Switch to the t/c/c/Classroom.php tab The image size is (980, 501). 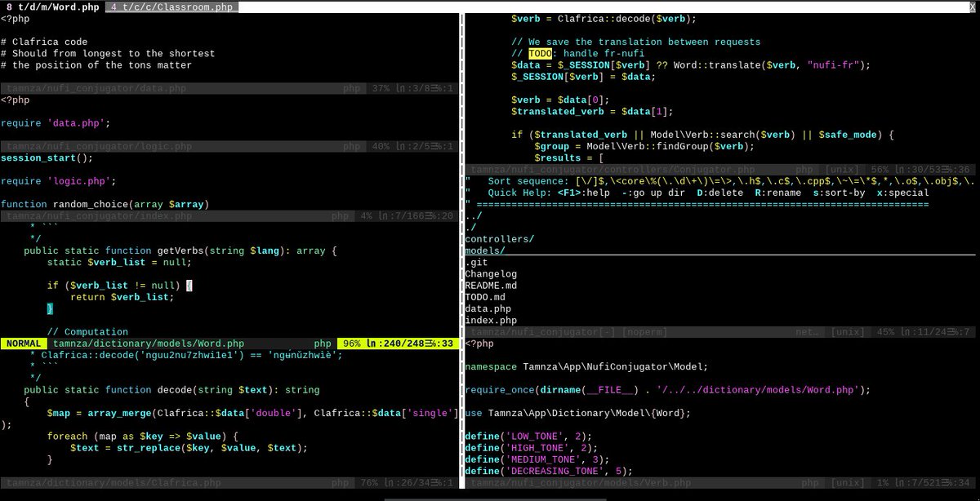pos(172,7)
